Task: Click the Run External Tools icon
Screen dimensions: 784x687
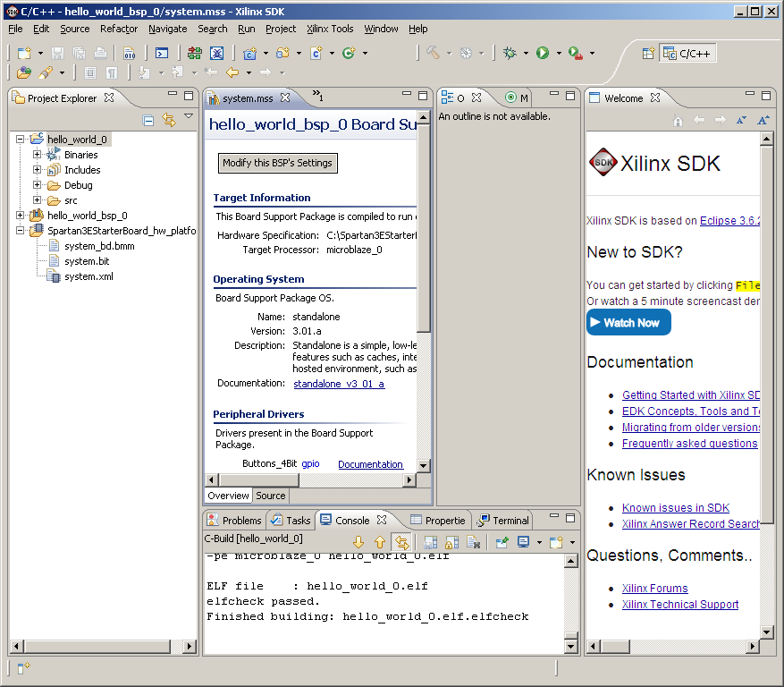Action: pos(576,53)
